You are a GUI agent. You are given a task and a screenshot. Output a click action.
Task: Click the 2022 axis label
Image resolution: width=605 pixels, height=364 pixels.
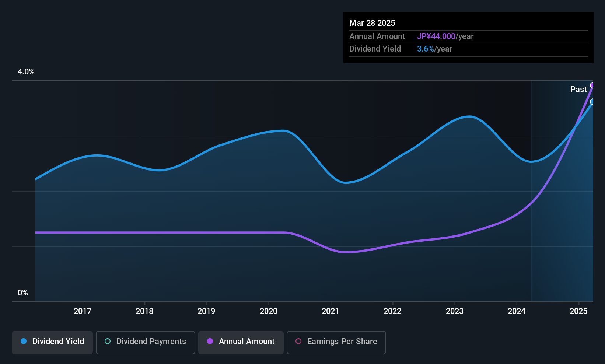[x=392, y=311]
